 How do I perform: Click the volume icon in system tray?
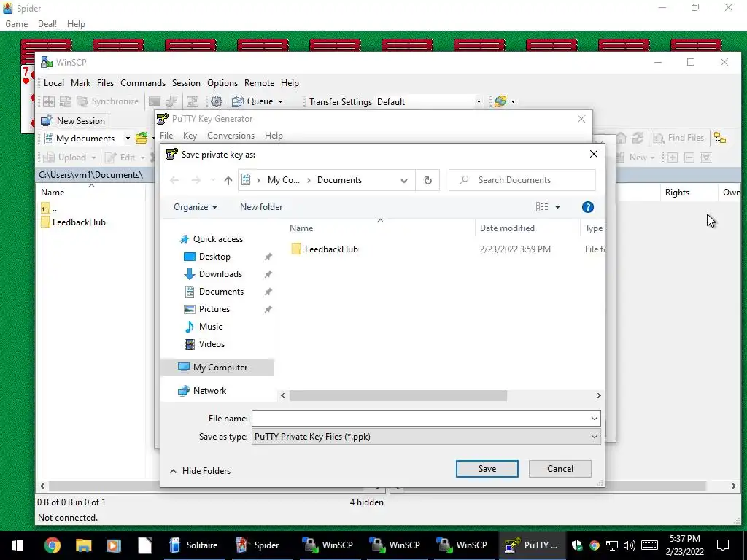coord(630,545)
